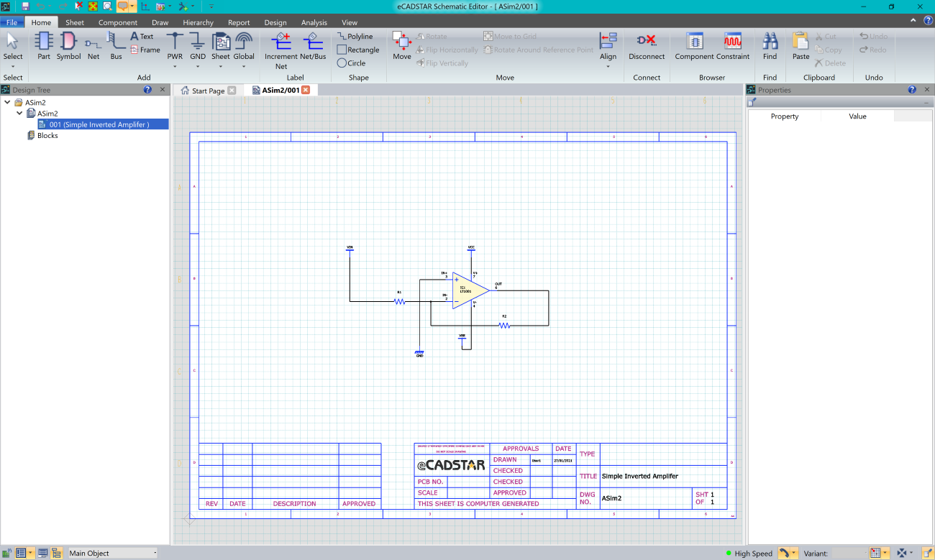
Task: Select the Rectangle shape tool
Action: click(358, 50)
